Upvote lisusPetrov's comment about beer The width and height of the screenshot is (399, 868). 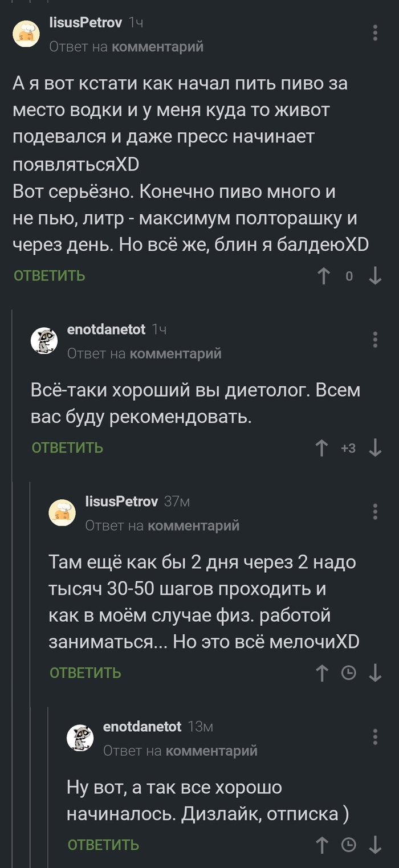pyautogui.click(x=323, y=276)
